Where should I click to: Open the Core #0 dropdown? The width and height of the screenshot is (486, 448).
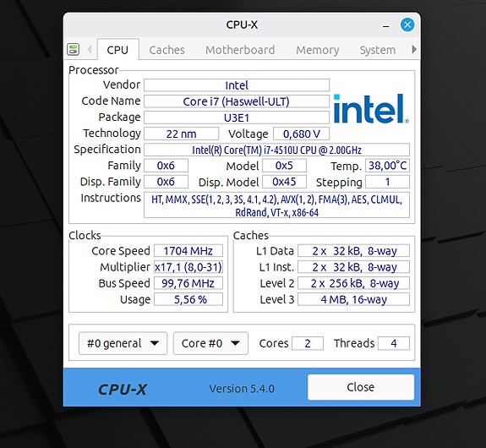pyautogui.click(x=210, y=343)
